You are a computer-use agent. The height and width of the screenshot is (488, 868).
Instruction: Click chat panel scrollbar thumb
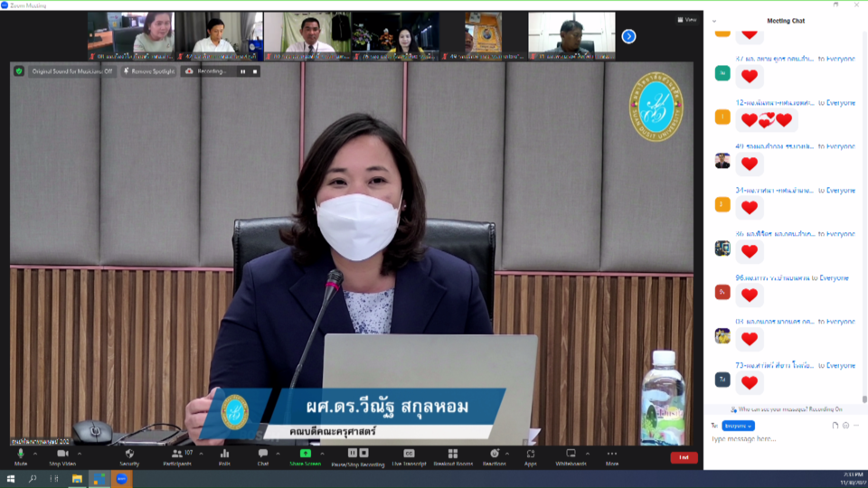pyautogui.click(x=864, y=399)
